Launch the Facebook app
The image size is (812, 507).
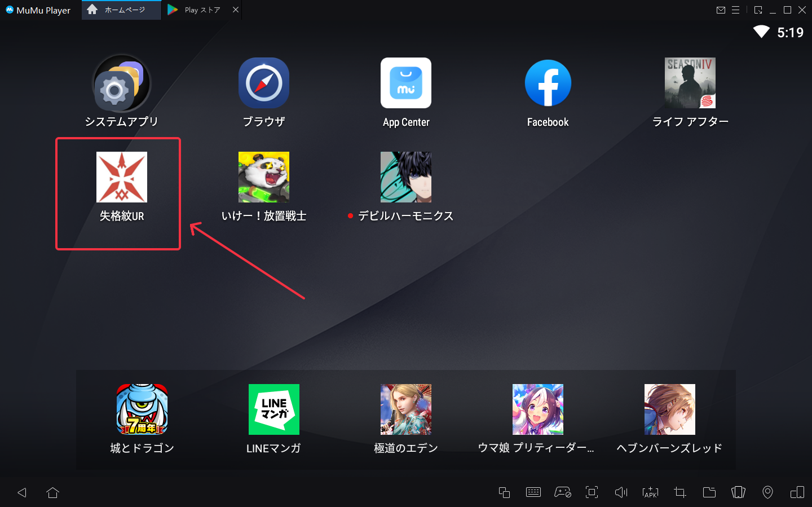(548, 83)
